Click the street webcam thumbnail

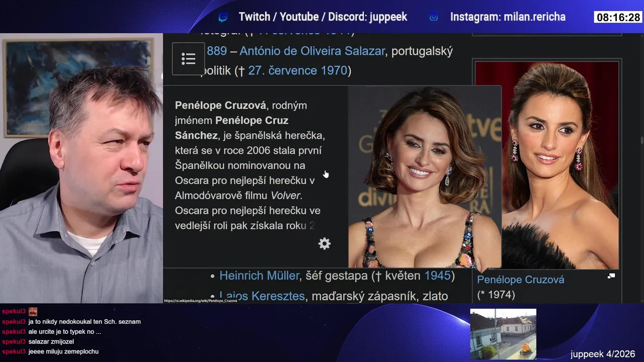click(x=503, y=334)
